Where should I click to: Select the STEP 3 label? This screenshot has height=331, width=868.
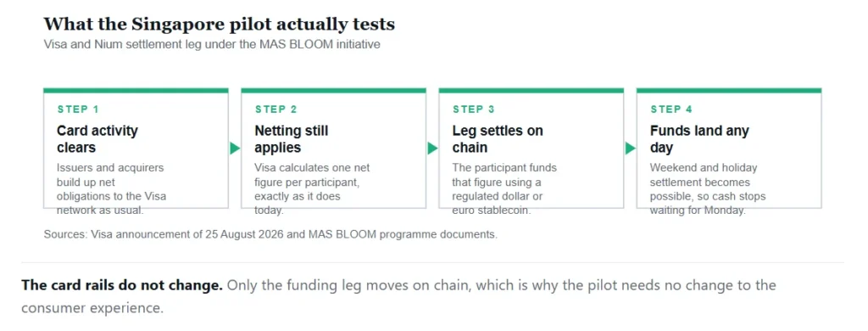coord(473,109)
